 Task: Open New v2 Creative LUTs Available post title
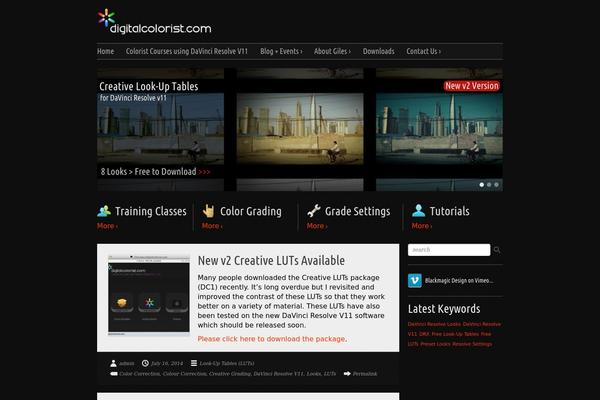(271, 261)
